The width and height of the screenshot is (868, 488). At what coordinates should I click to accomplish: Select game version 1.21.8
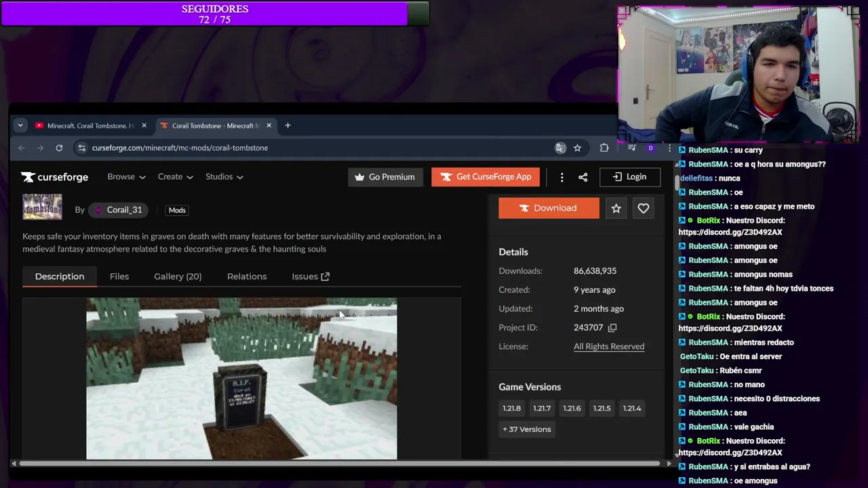[x=512, y=408]
